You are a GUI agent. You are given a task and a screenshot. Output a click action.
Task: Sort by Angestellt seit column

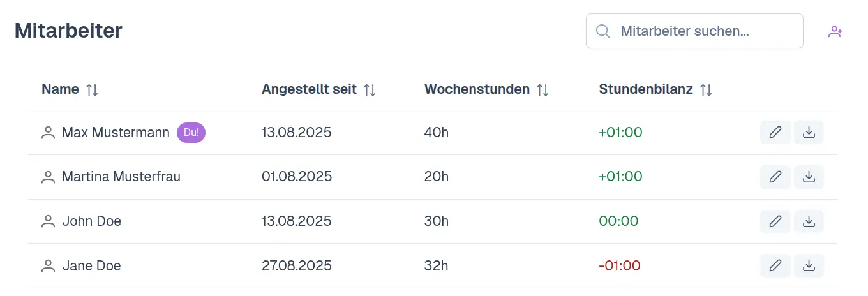point(370,90)
